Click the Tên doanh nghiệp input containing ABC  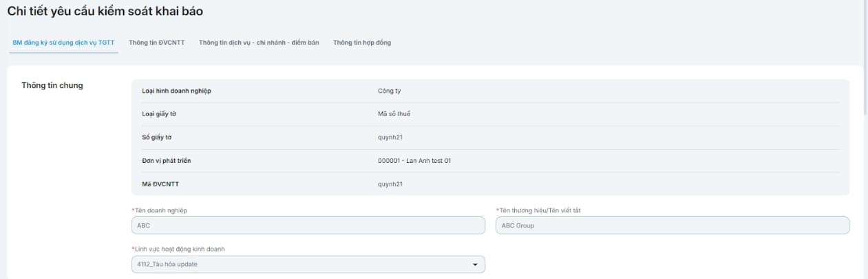tap(308, 225)
